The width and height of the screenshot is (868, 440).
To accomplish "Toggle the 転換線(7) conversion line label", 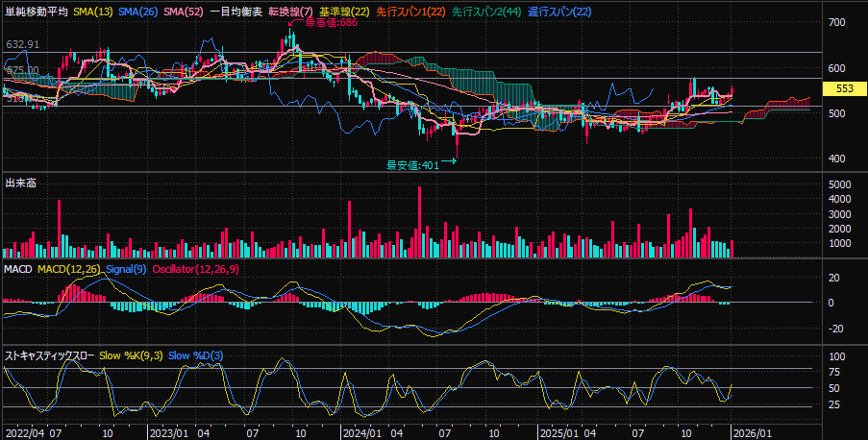I will click(x=290, y=12).
